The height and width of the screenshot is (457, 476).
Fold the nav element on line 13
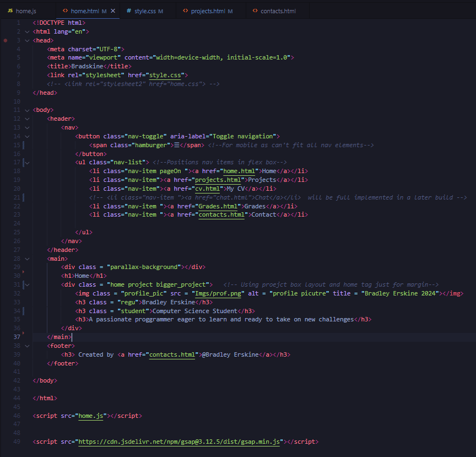tap(27, 127)
